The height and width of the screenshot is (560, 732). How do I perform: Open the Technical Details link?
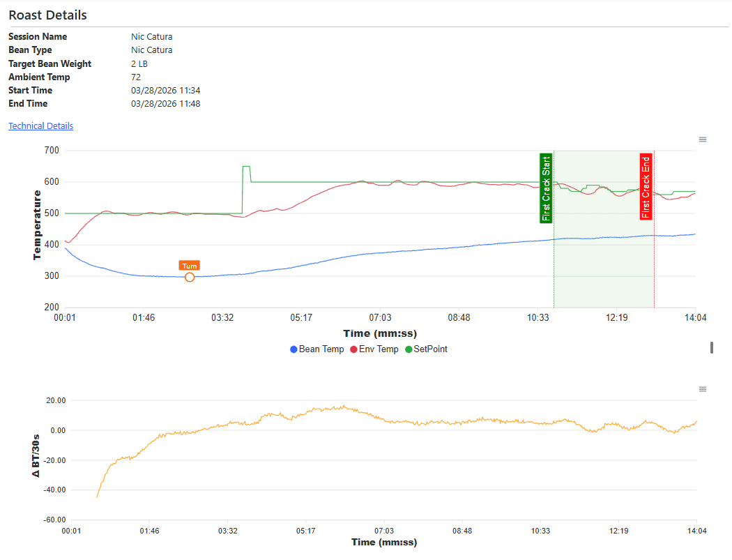(x=40, y=126)
